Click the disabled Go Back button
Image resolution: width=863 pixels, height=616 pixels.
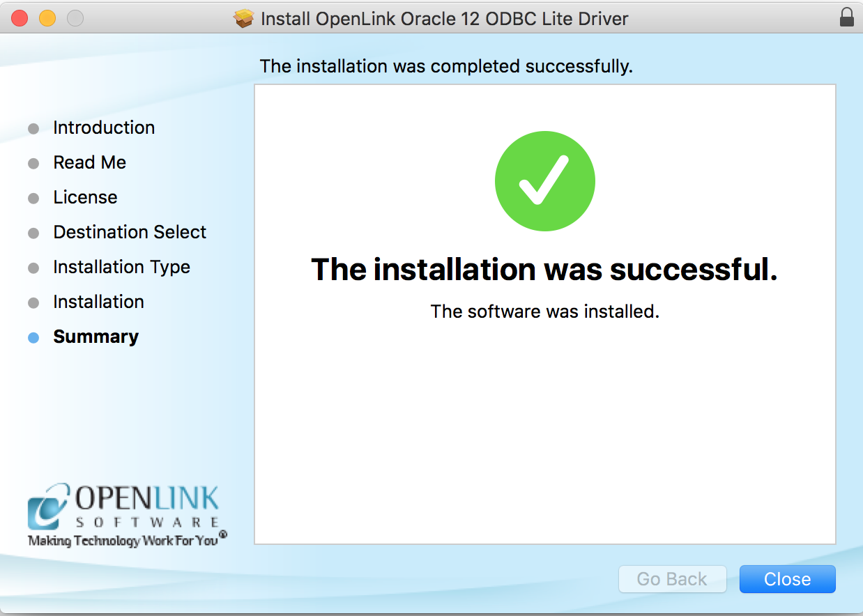pyautogui.click(x=672, y=579)
